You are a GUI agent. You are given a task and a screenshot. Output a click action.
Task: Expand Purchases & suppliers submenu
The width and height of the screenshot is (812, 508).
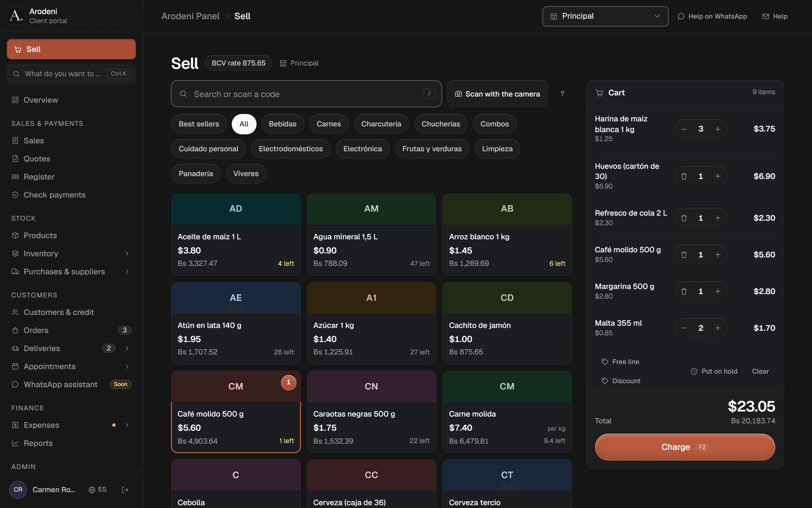click(x=127, y=272)
